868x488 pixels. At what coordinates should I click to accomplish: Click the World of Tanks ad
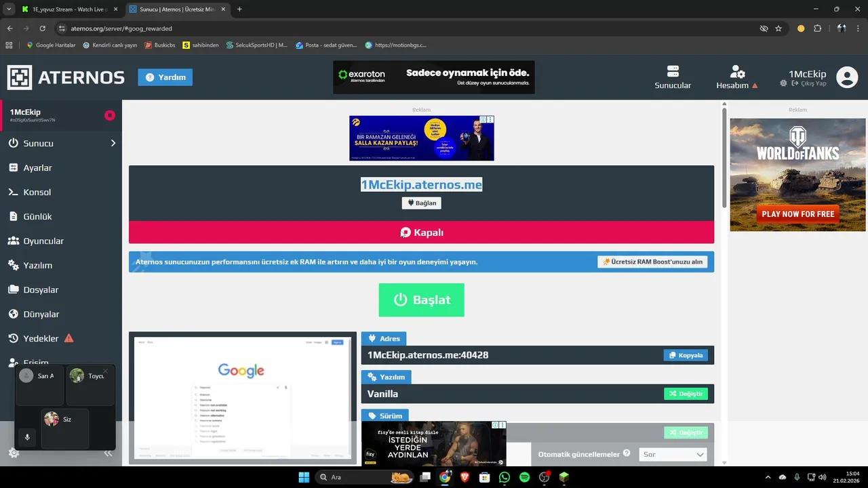pyautogui.click(x=797, y=175)
